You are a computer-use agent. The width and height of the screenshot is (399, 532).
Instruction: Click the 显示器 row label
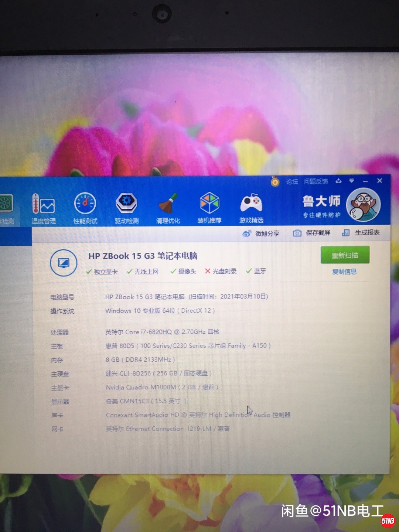coord(61,401)
